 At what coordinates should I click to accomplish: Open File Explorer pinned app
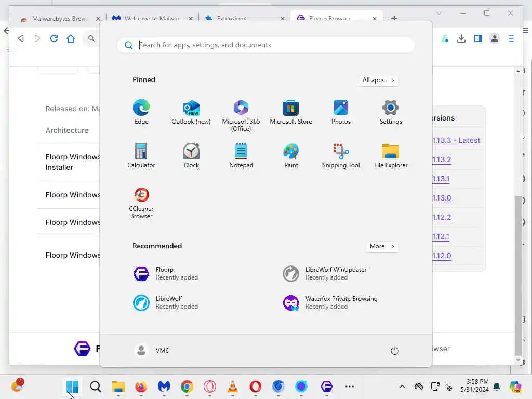(x=391, y=156)
